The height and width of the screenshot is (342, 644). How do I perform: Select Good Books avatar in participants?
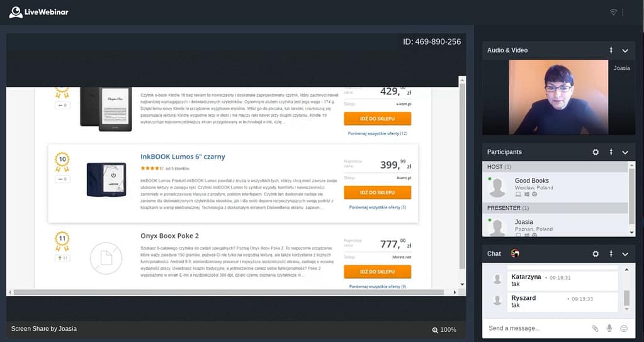(x=497, y=187)
